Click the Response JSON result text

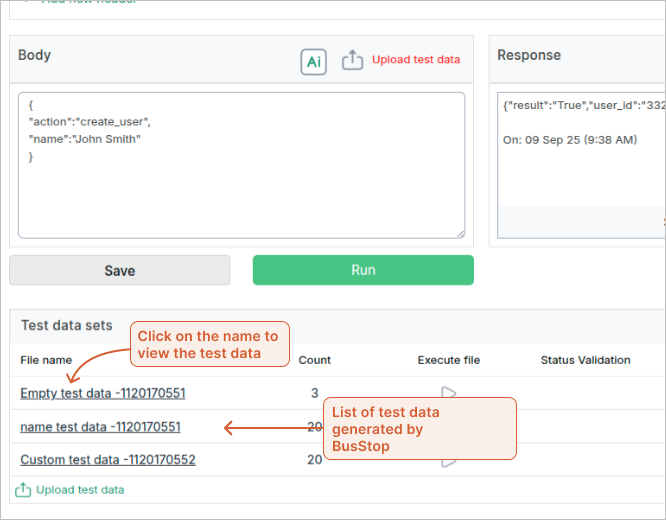coord(582,104)
